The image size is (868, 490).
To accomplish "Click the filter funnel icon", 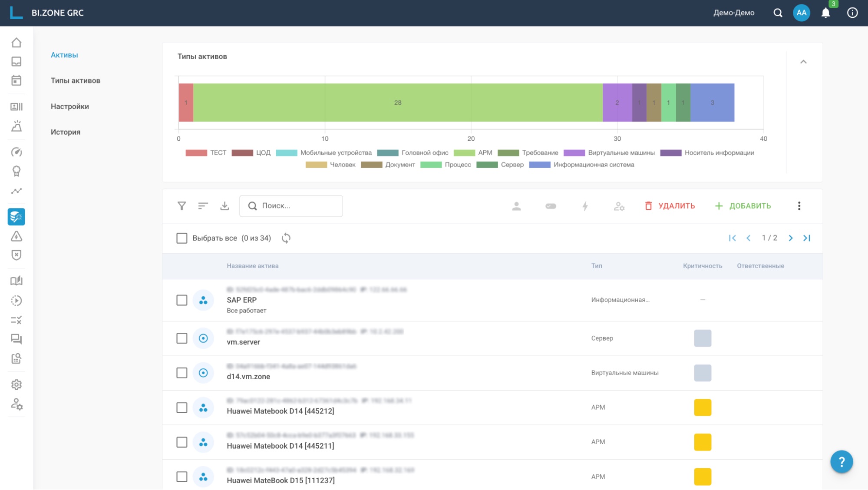I will tap(182, 206).
